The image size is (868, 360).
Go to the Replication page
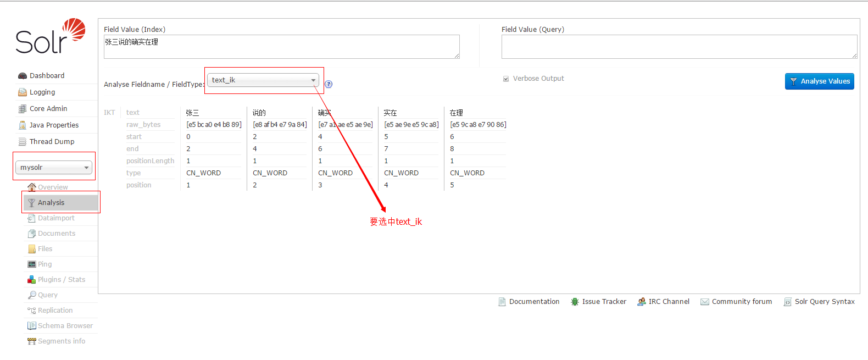tap(55, 311)
